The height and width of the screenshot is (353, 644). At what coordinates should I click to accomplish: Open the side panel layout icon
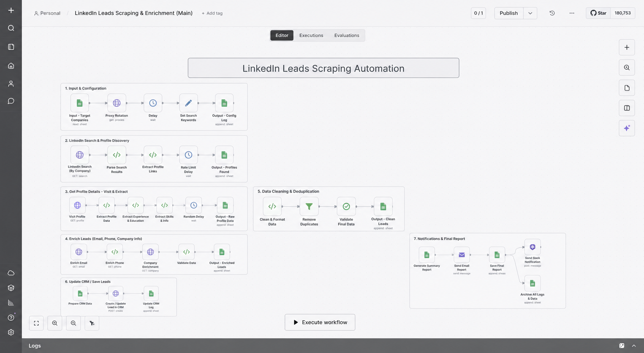click(627, 108)
